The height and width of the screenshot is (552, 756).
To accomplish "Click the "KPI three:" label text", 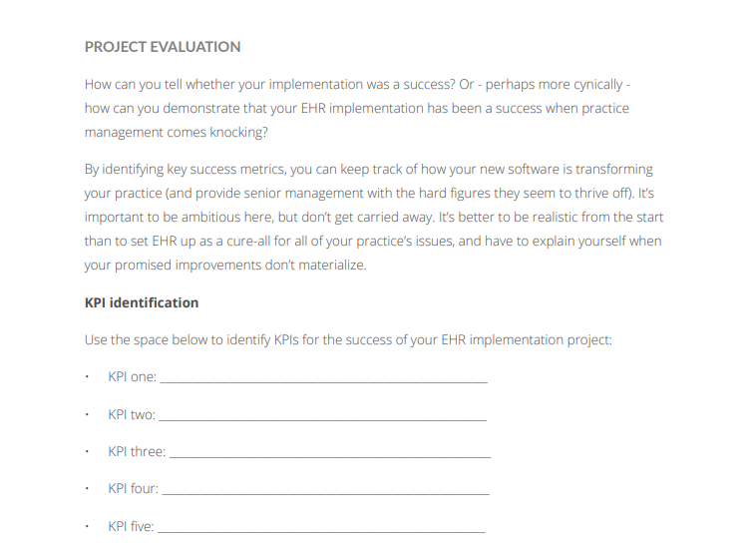I will click(x=137, y=451).
